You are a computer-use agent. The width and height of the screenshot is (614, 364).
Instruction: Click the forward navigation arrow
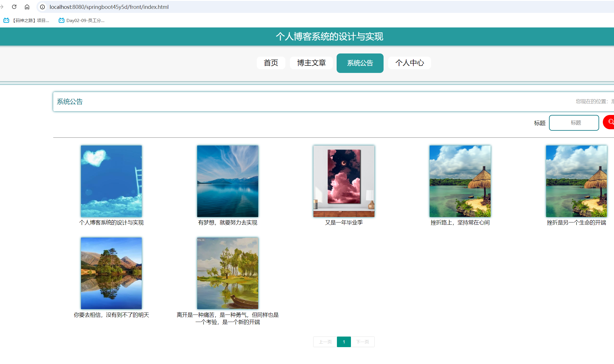(x=2, y=7)
